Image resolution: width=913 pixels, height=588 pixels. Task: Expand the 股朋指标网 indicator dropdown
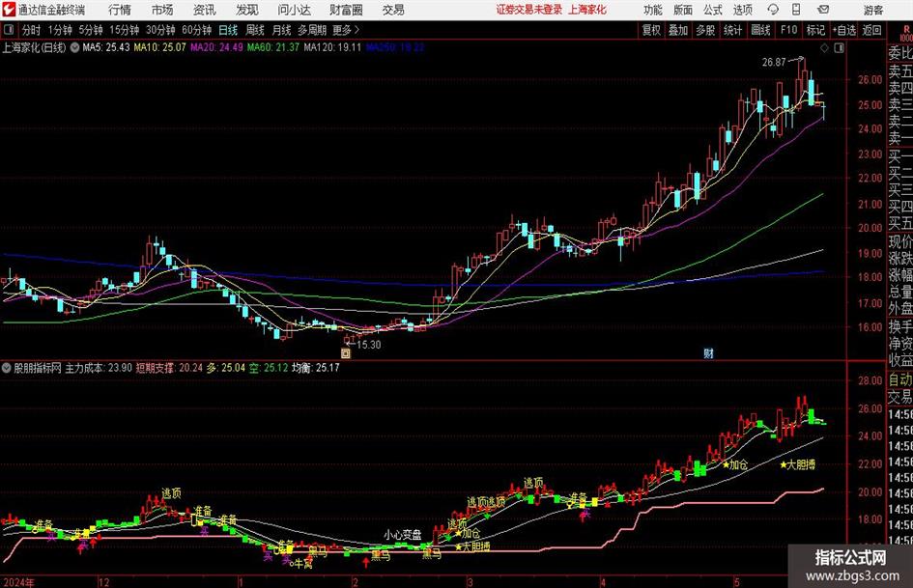pos(7,368)
